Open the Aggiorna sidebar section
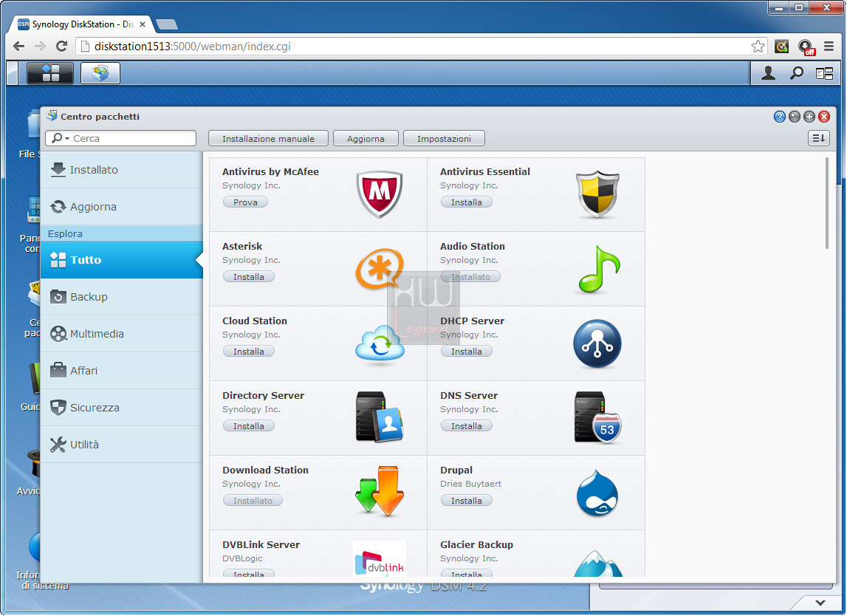 click(x=122, y=206)
